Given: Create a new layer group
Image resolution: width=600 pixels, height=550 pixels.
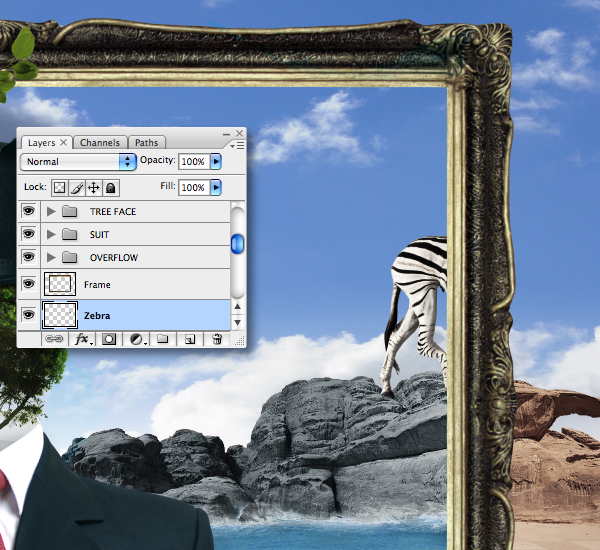Looking at the screenshot, I should coord(163,339).
